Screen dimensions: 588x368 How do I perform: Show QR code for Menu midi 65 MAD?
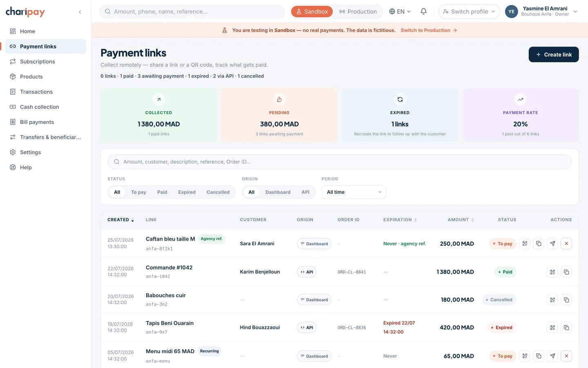coord(525,356)
